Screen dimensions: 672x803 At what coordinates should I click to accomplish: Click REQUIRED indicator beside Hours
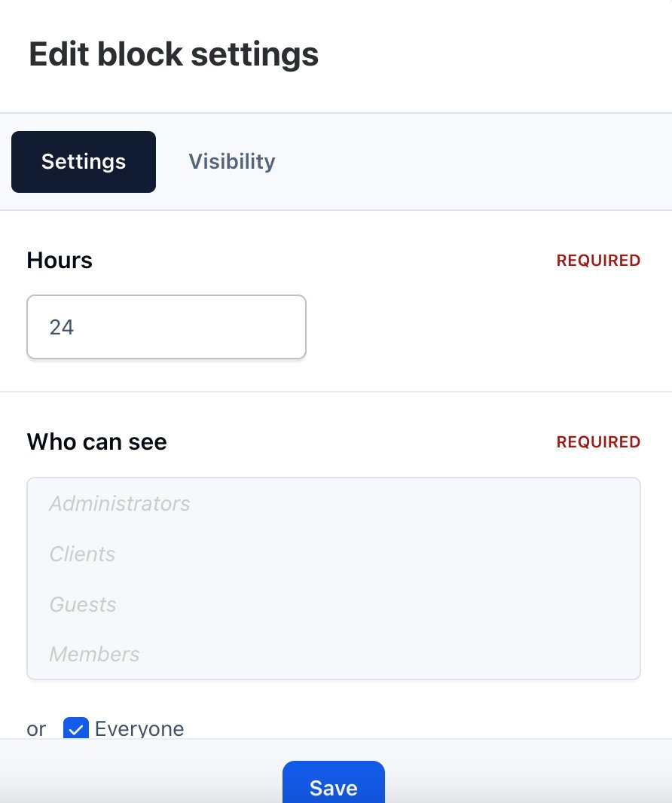(x=598, y=261)
